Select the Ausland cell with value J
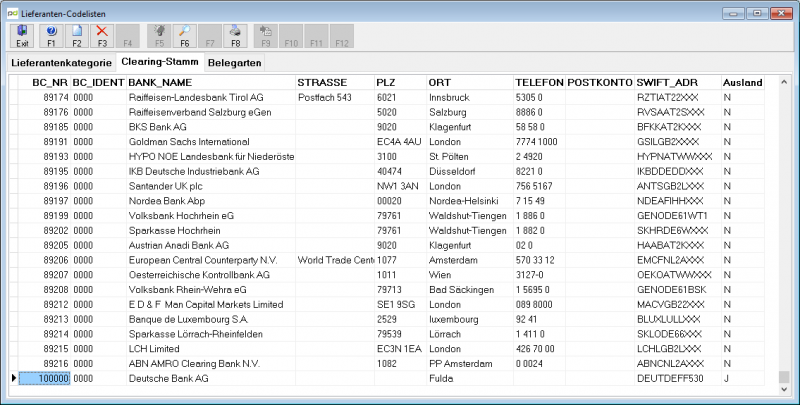Viewport: 800px width, 405px height. coord(742,378)
